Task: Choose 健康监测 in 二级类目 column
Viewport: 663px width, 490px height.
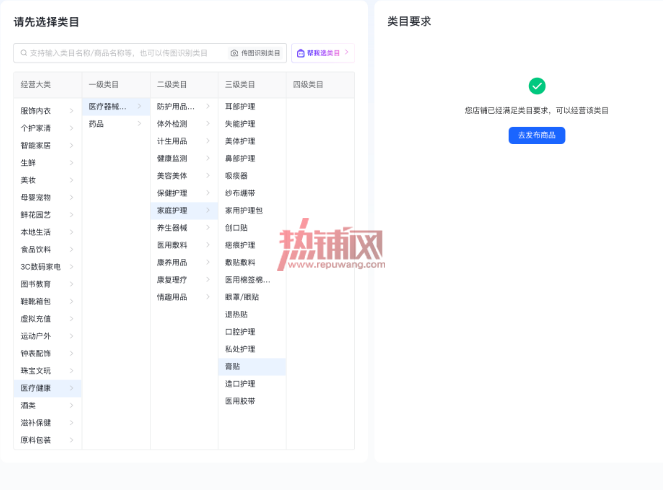Action: pyautogui.click(x=184, y=159)
